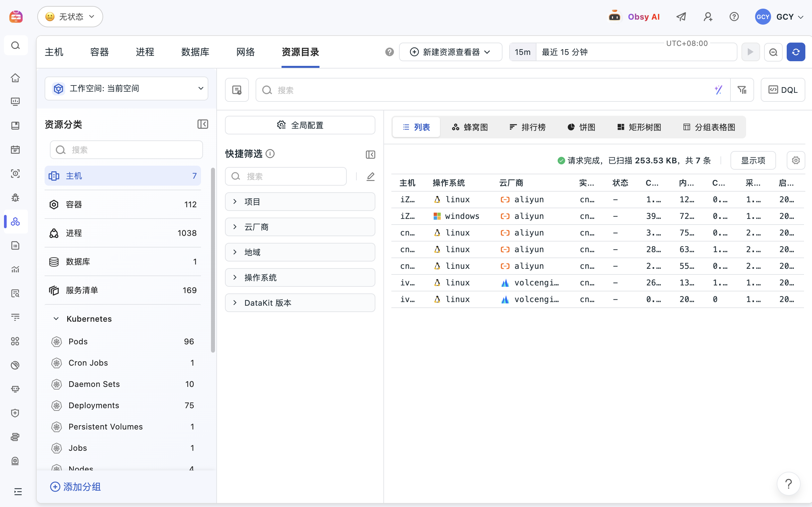The image size is (812, 507).
Task: Click the 添加分组 link
Action: (x=75, y=487)
